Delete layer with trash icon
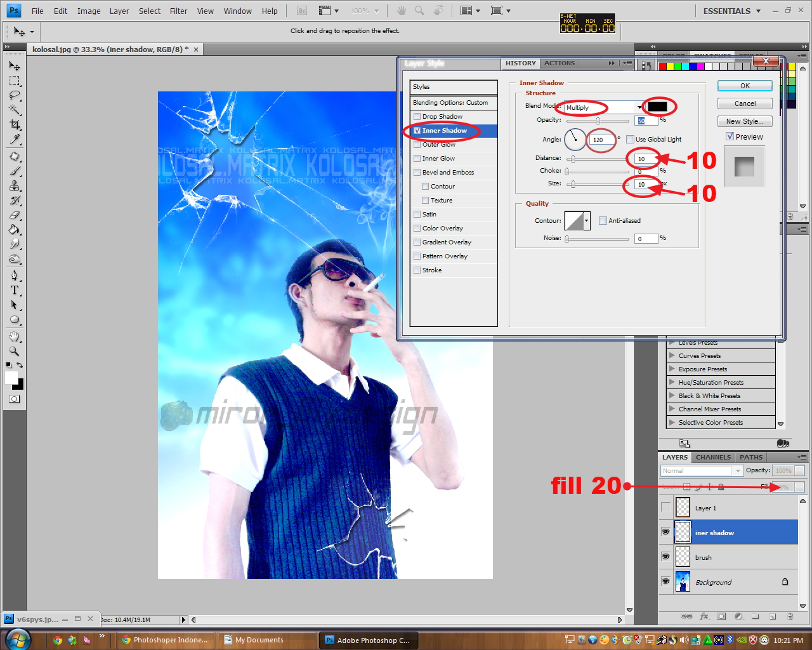Screen dimensions: 812x650 [790, 616]
